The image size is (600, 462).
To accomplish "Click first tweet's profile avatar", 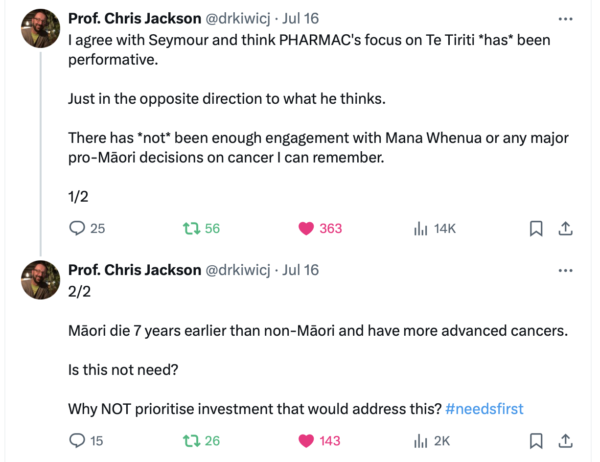I will coord(38,30).
